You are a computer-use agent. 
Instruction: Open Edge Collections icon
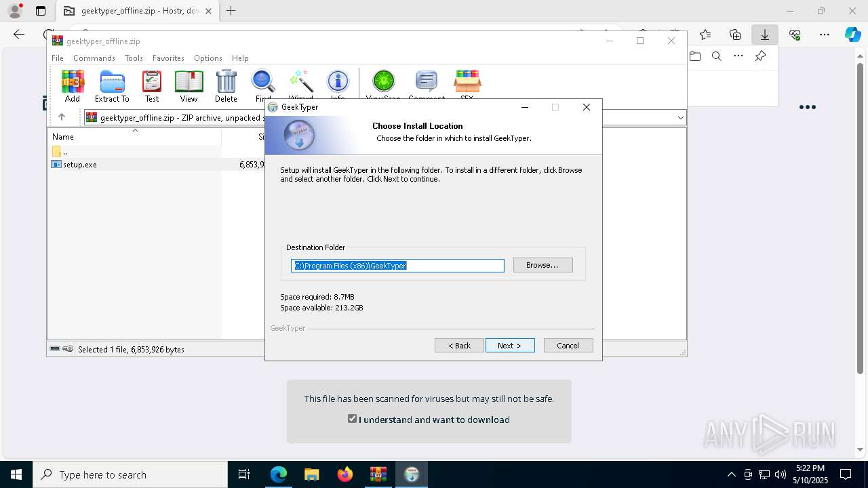735,35
